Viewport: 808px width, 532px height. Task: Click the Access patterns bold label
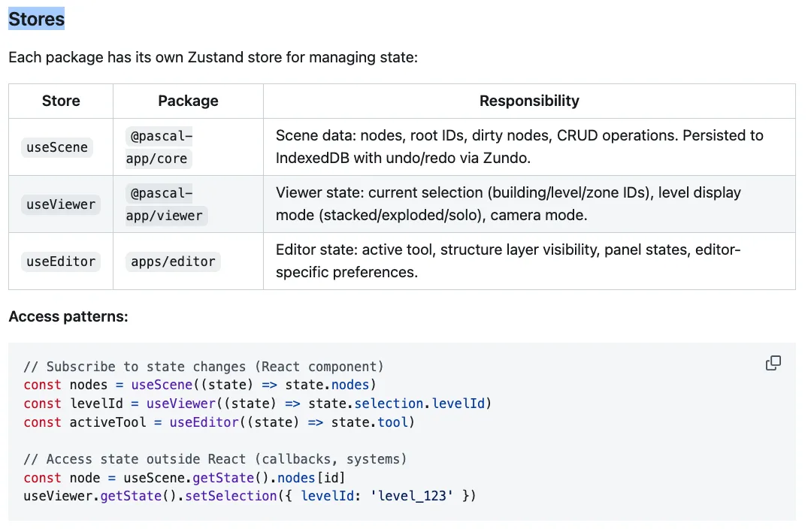[x=68, y=316]
